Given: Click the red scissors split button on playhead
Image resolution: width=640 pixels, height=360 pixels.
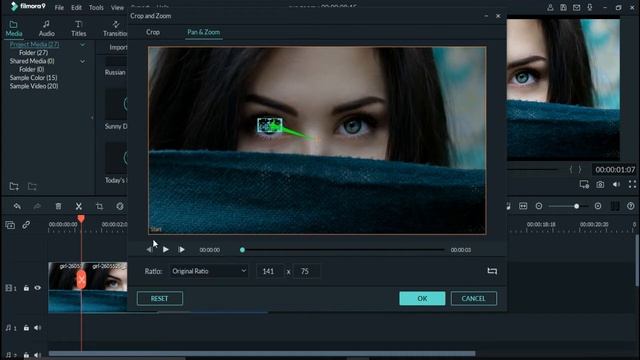Looking at the screenshot, I should [x=81, y=280].
